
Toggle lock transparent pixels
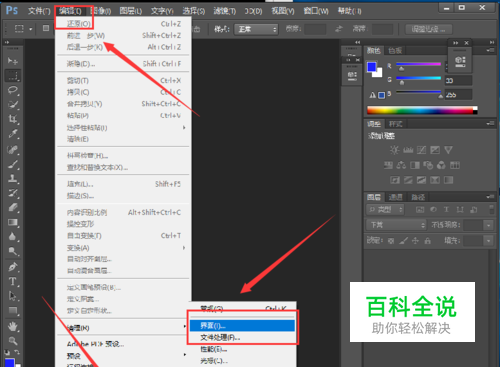(391, 240)
